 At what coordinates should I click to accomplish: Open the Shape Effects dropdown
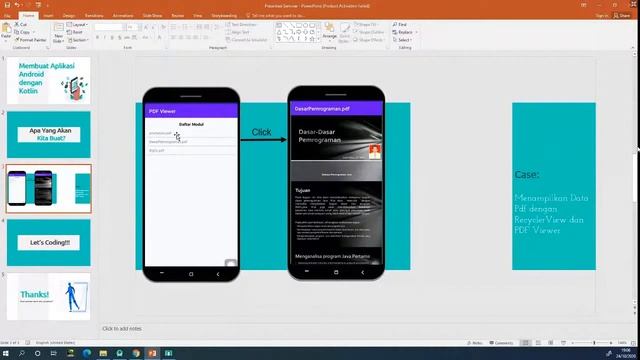pos(369,40)
